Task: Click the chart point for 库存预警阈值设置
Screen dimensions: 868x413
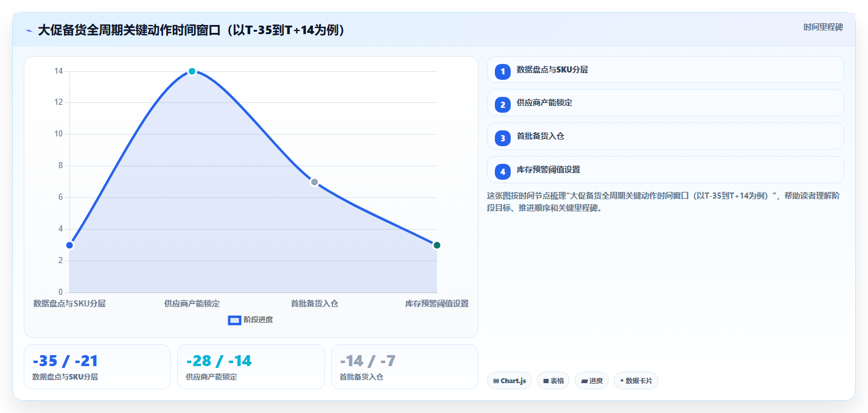Action: click(x=436, y=245)
